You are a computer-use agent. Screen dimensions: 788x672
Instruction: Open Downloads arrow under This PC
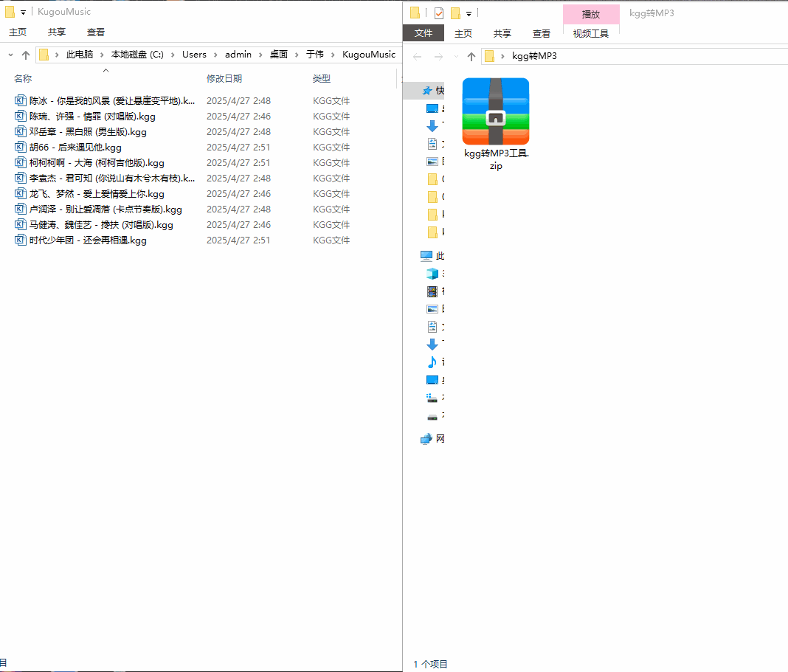(x=432, y=344)
